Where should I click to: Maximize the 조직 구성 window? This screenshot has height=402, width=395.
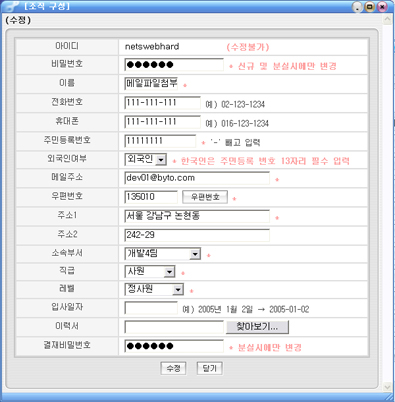coord(370,7)
